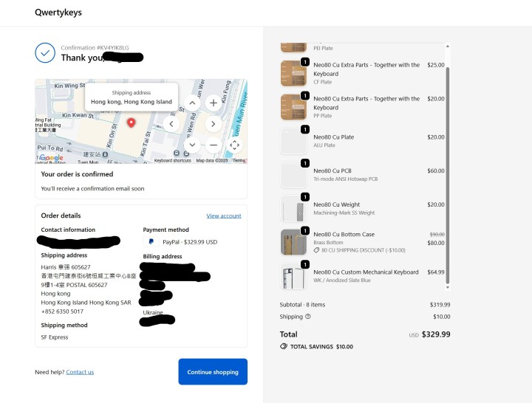Click the order summary scrollbar thumb
The height and width of the screenshot is (403, 532).
click(448, 175)
